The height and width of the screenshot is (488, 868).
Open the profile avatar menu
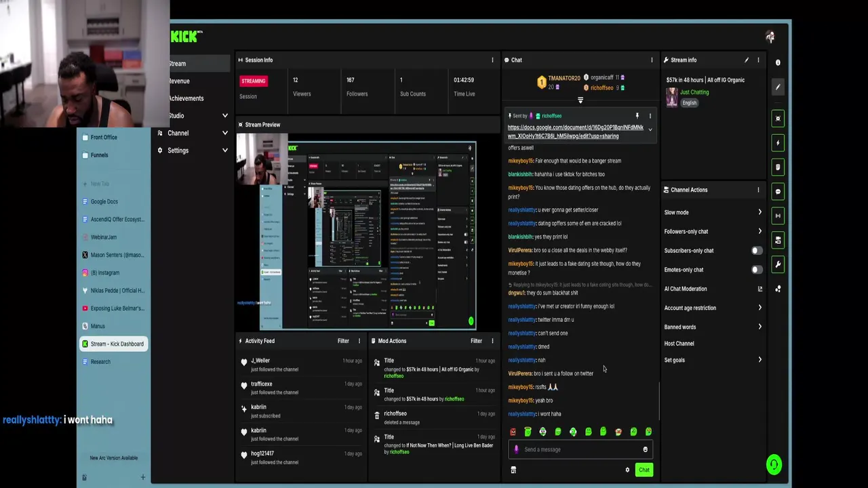[x=770, y=37]
